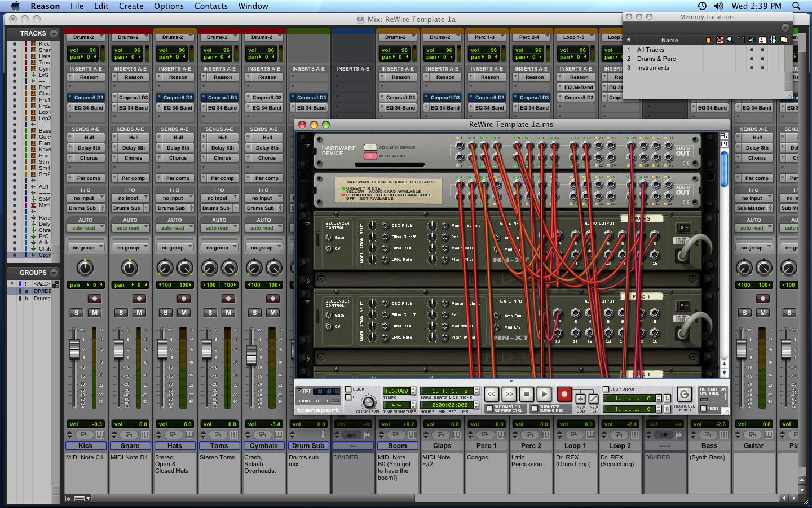
Task: Open the Create menu
Action: tap(131, 6)
